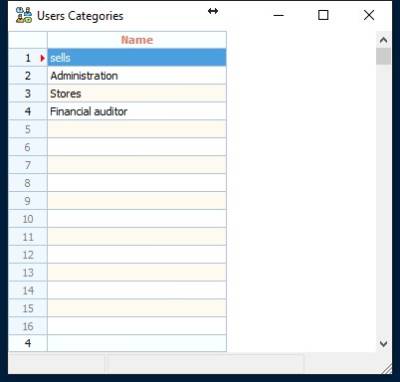Close the Users Categories window
Screen dimensions: 400x382
coord(369,15)
